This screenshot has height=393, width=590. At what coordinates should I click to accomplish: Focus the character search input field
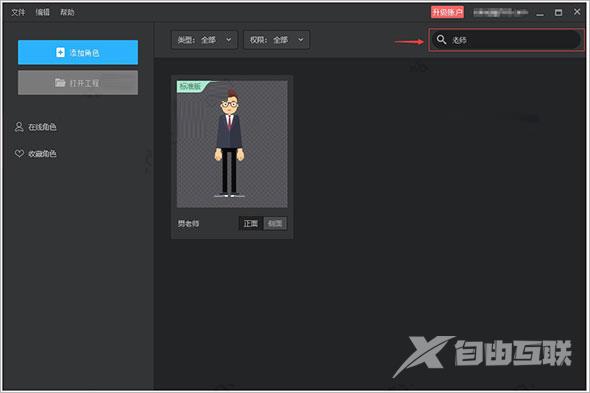coord(506,40)
